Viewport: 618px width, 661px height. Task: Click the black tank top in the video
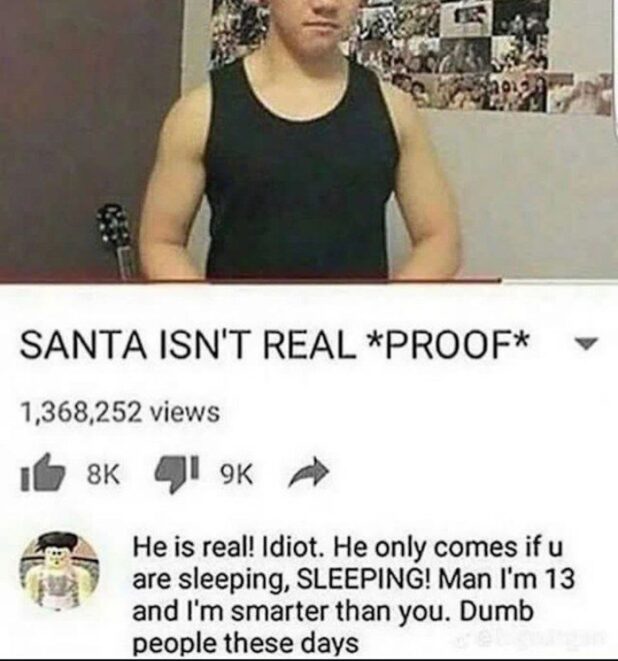point(300,169)
